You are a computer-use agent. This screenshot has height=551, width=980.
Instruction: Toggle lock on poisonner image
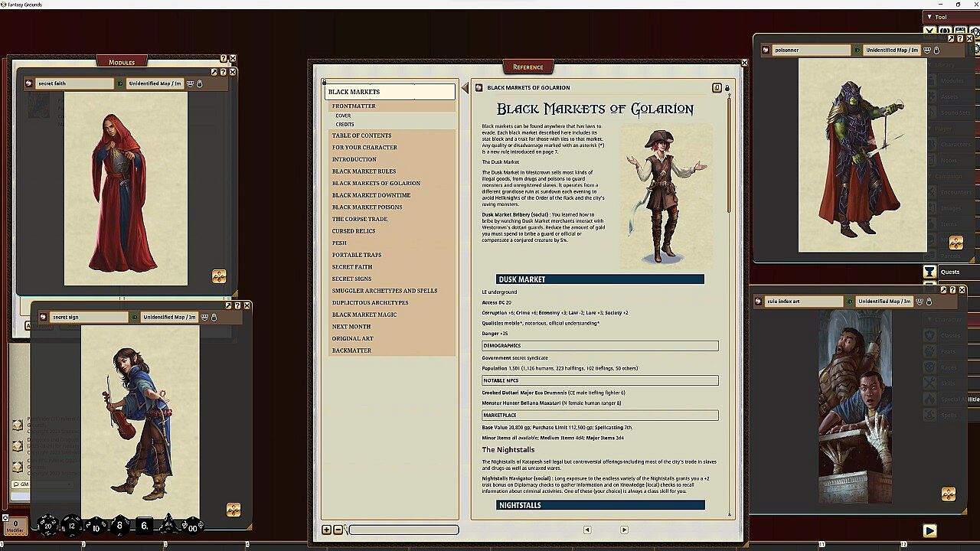pos(936,50)
